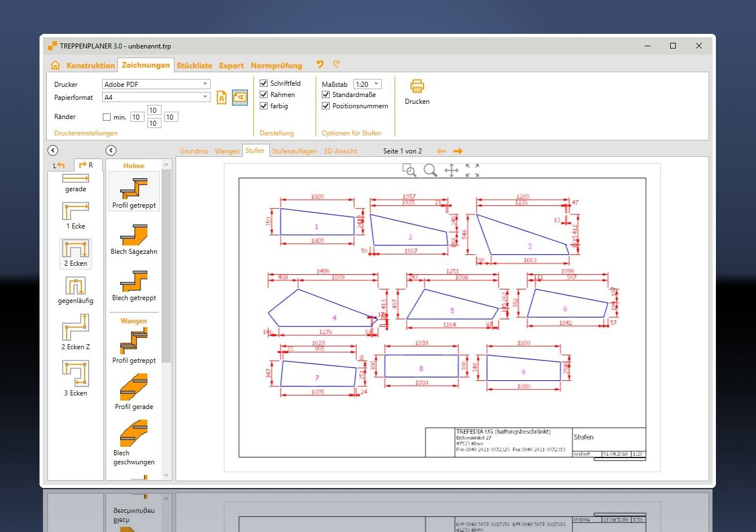Screen dimensions: 756x532
Task: Choose the 2 Ecken Z staircase
Action: point(76,332)
